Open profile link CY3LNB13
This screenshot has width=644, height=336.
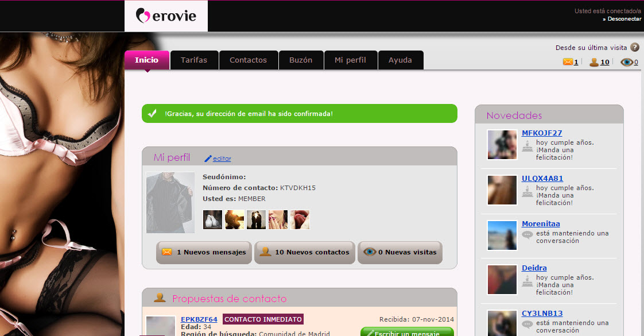[542, 314]
